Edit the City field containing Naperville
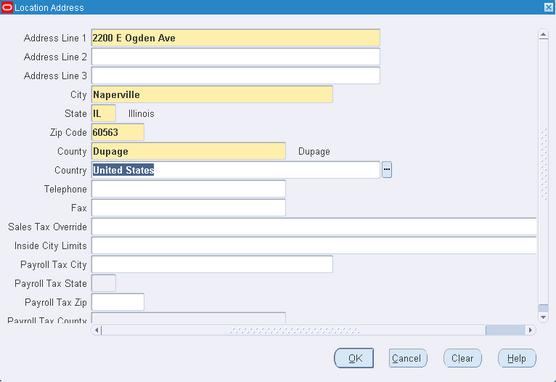Image resolution: width=556 pixels, height=382 pixels. [x=212, y=95]
